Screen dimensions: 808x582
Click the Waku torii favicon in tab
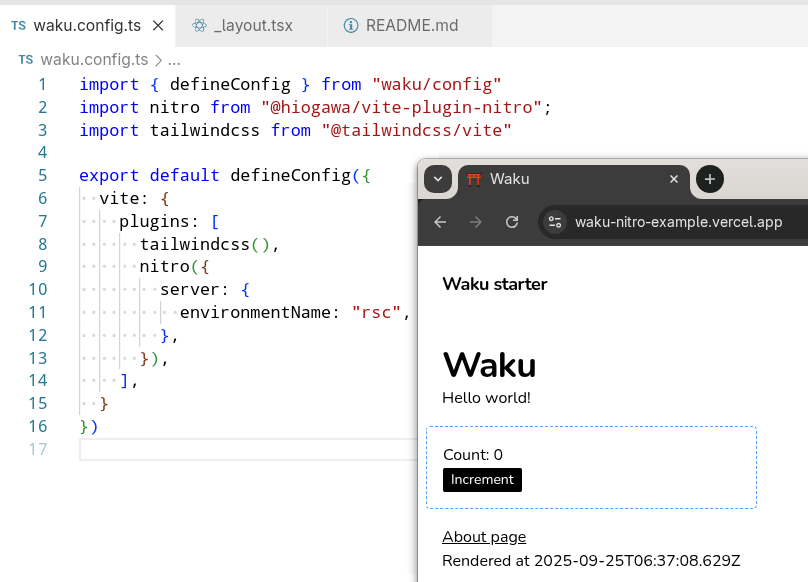click(474, 179)
